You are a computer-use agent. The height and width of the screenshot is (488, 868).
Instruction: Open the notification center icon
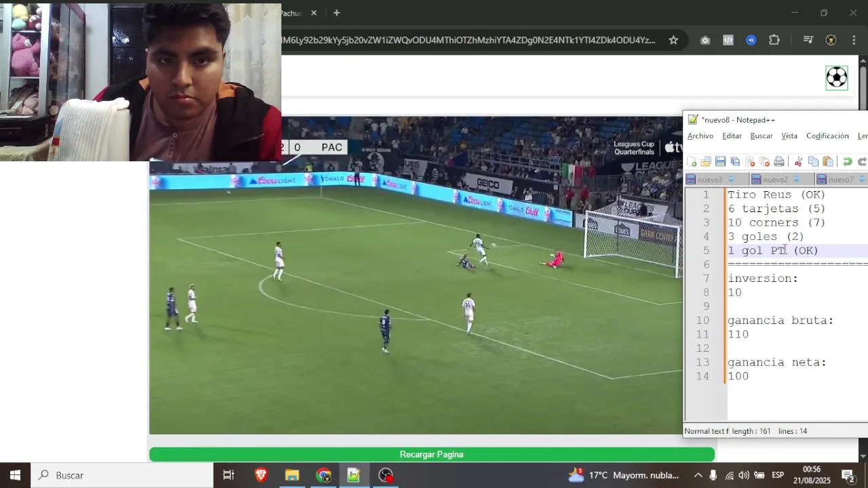(x=848, y=475)
